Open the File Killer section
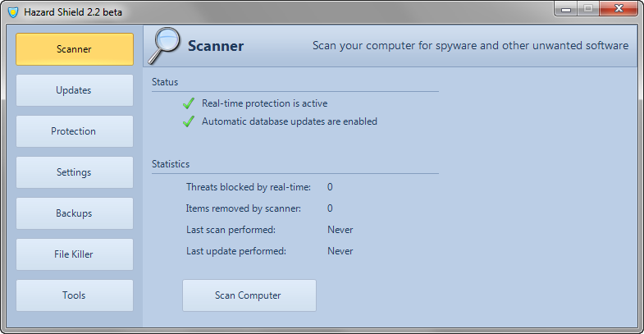644x334 pixels. (75, 254)
